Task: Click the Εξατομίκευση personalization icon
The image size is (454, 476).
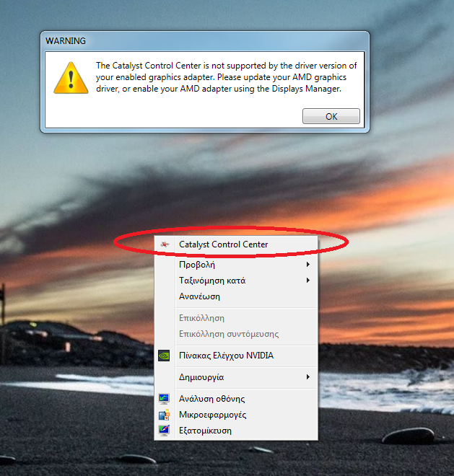Action: [x=164, y=431]
